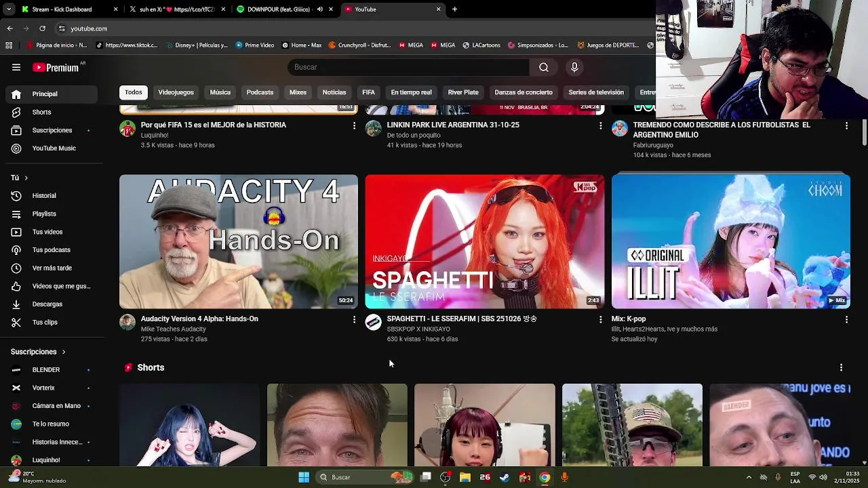Open Steam from the taskbar
Screen dimensions: 868x488
click(505, 477)
